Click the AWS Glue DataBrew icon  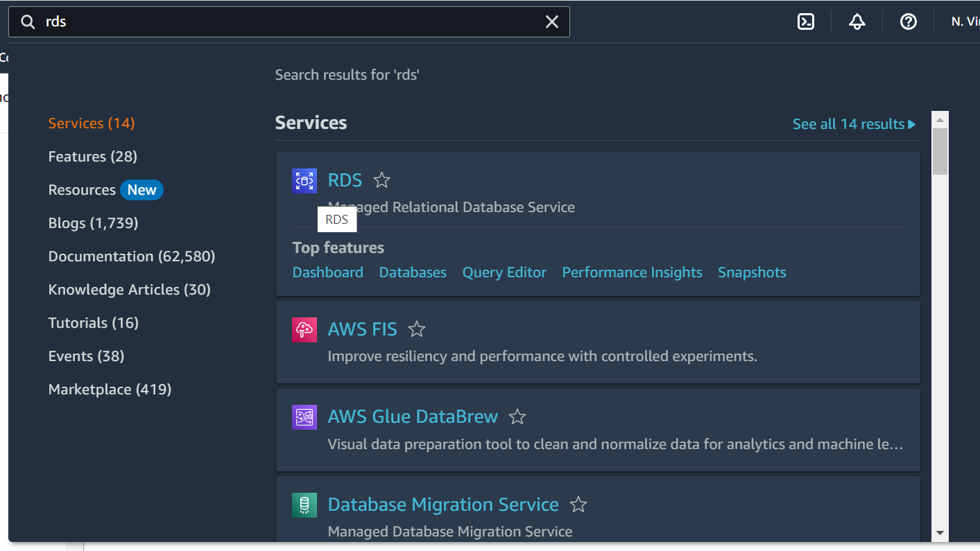pyautogui.click(x=304, y=417)
